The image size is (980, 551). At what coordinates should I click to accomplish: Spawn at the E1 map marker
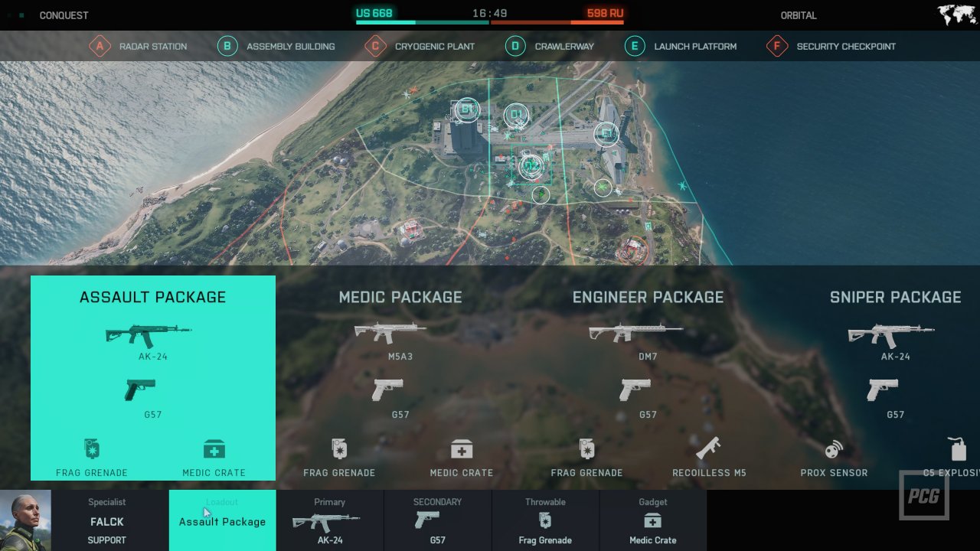click(x=606, y=134)
